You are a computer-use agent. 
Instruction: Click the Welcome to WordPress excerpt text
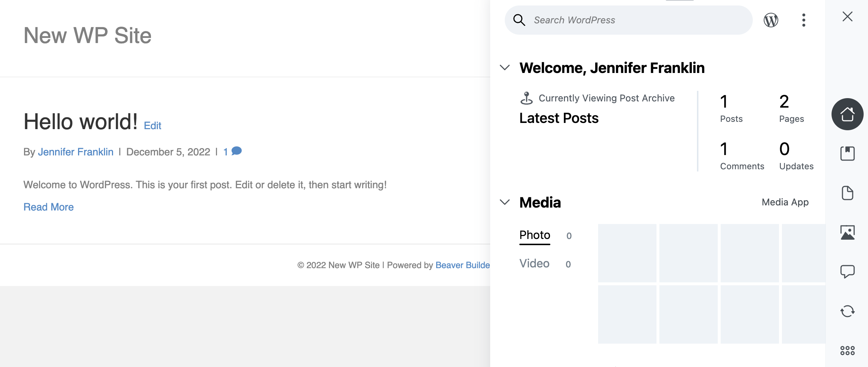[205, 185]
